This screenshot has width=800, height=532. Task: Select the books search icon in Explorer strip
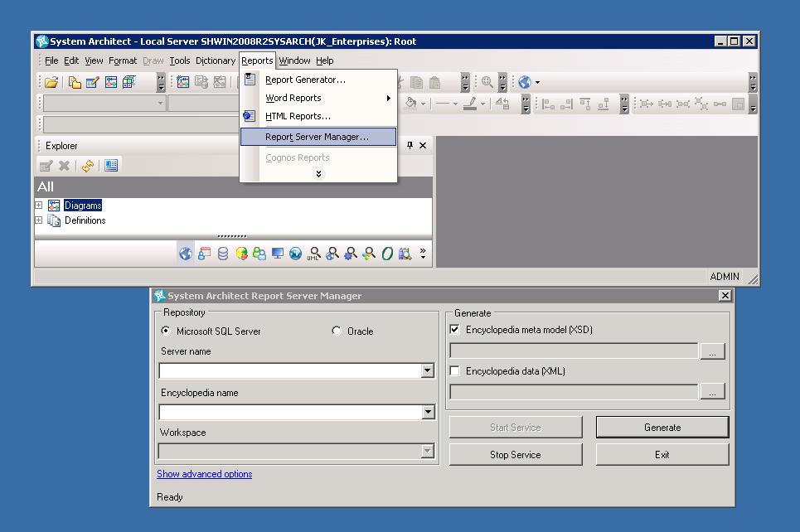(x=405, y=254)
